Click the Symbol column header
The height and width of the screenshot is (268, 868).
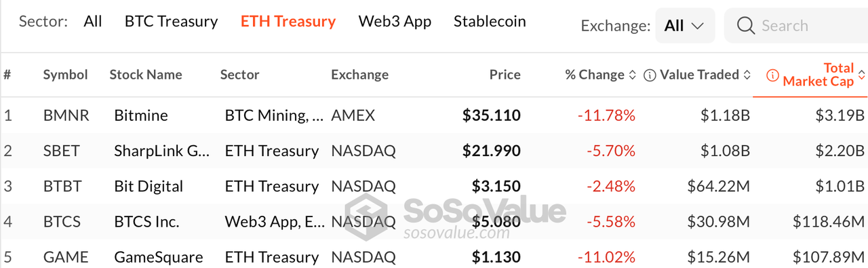coord(66,75)
